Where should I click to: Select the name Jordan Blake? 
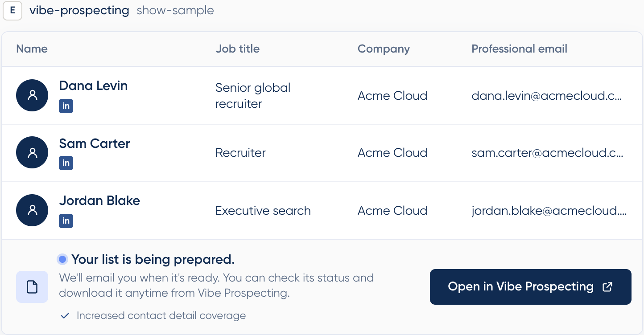pos(99,200)
